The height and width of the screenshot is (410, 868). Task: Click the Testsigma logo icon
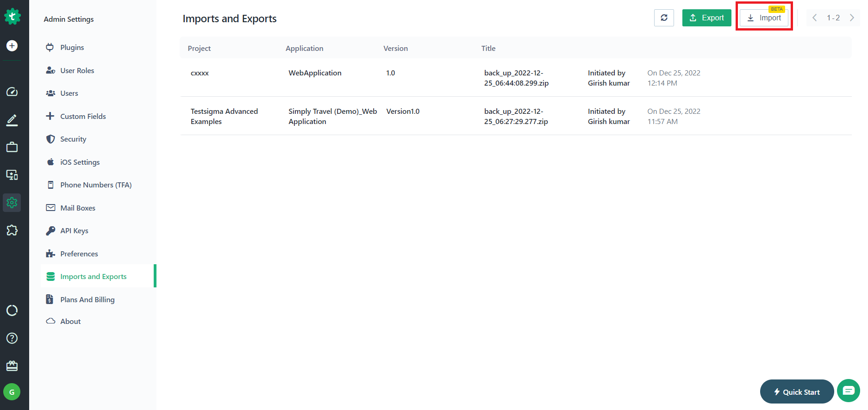pyautogui.click(x=12, y=17)
